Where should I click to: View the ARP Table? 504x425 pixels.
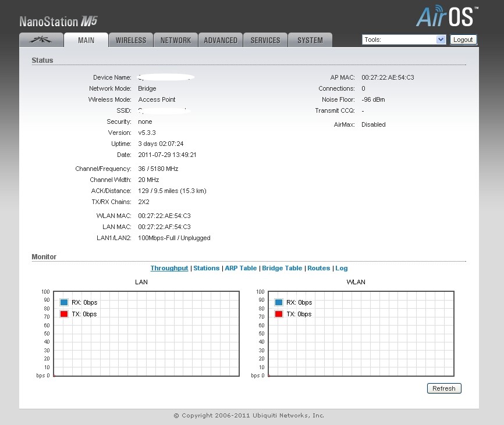(241, 268)
